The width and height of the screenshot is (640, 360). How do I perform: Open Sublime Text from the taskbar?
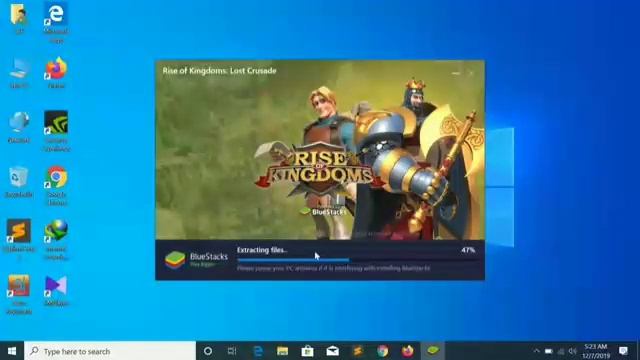[358, 351]
